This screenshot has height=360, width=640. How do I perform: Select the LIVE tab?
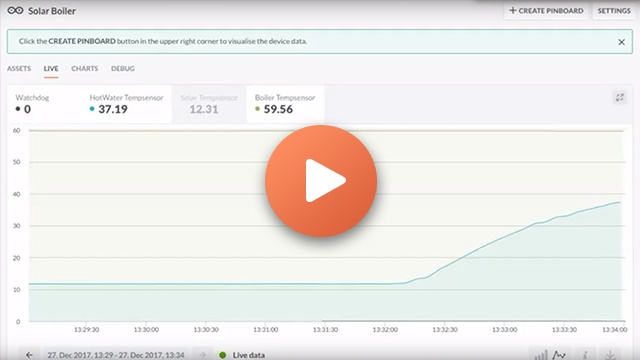51,69
